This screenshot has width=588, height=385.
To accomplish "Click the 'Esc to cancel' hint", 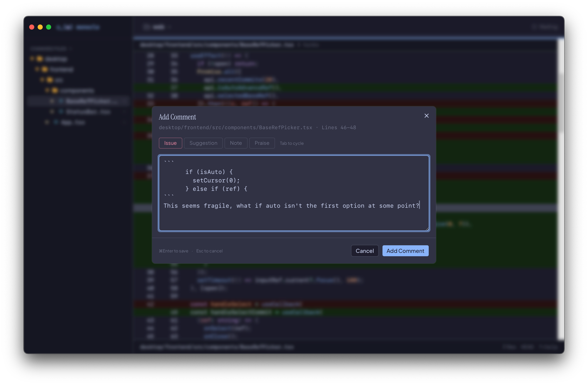I will click(x=209, y=251).
